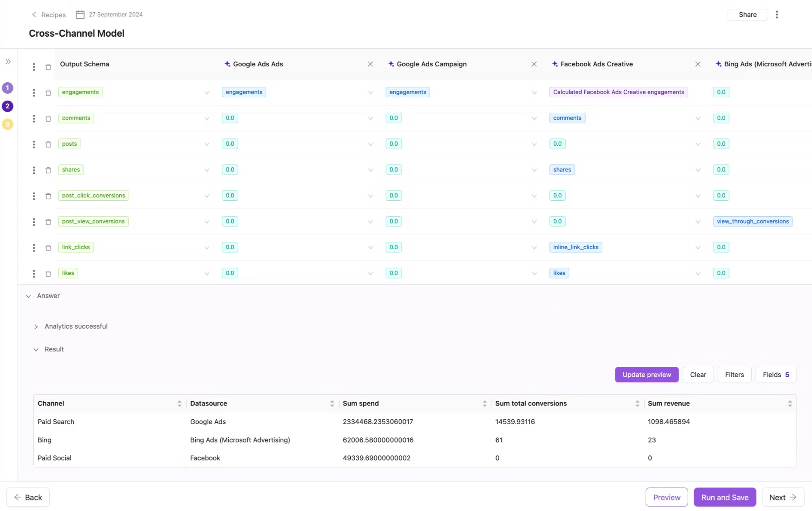Open the engagements row kebab menu
Viewport: 812px width, 511px height.
[34, 93]
